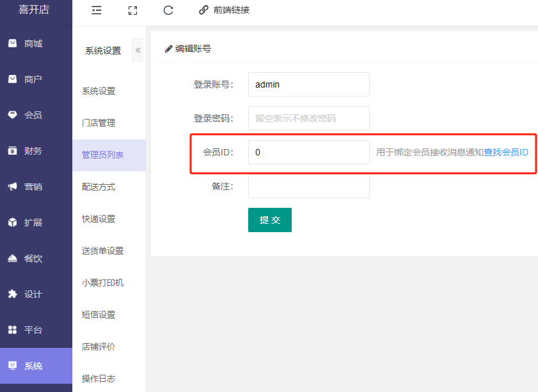Image resolution: width=538 pixels, height=392 pixels.
Task: Open 小票打印机 submenu item
Action: pos(109,283)
